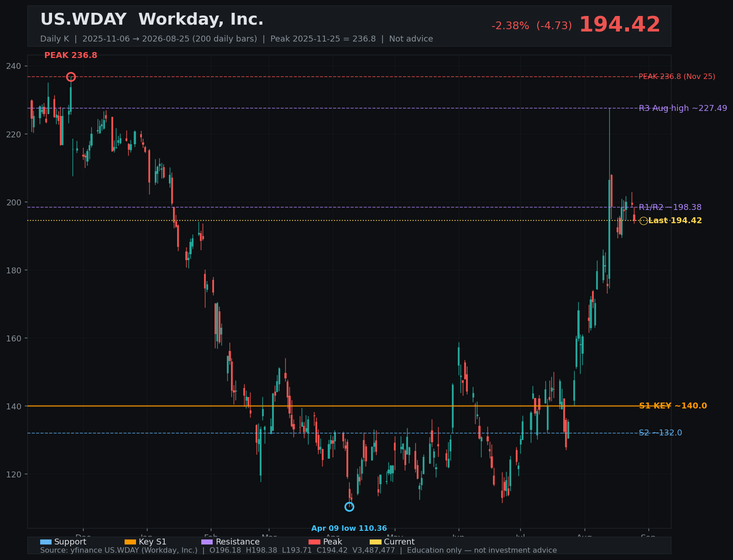Click the 'Current' legend text

tap(399, 542)
